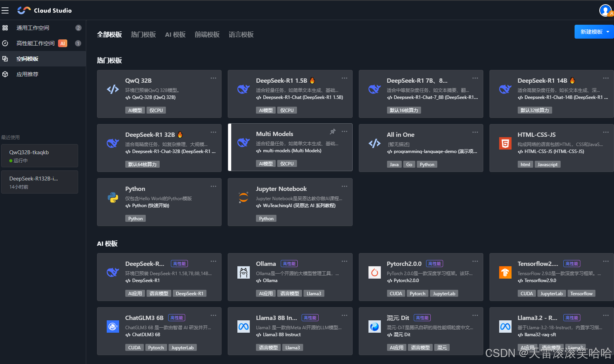Click the AI-section DeepSeek-R whale icon

[113, 272]
